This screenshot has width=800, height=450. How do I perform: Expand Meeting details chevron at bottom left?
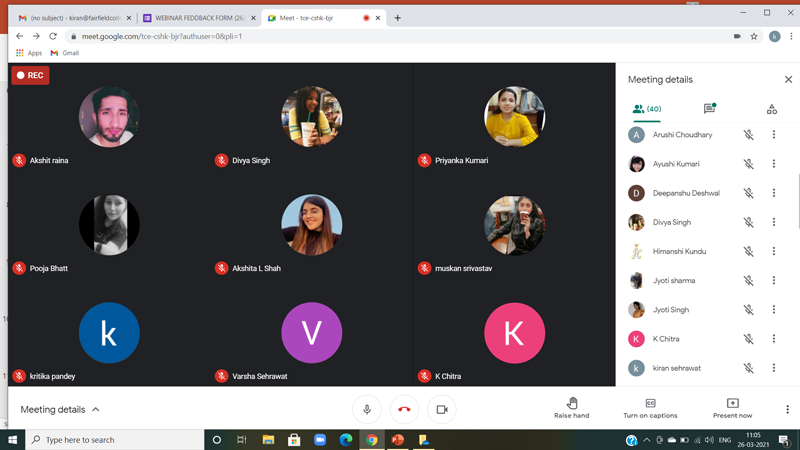tap(95, 409)
